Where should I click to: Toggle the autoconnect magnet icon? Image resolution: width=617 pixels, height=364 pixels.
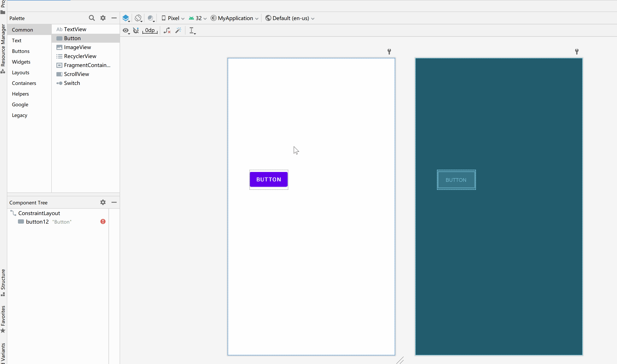pyautogui.click(x=136, y=31)
